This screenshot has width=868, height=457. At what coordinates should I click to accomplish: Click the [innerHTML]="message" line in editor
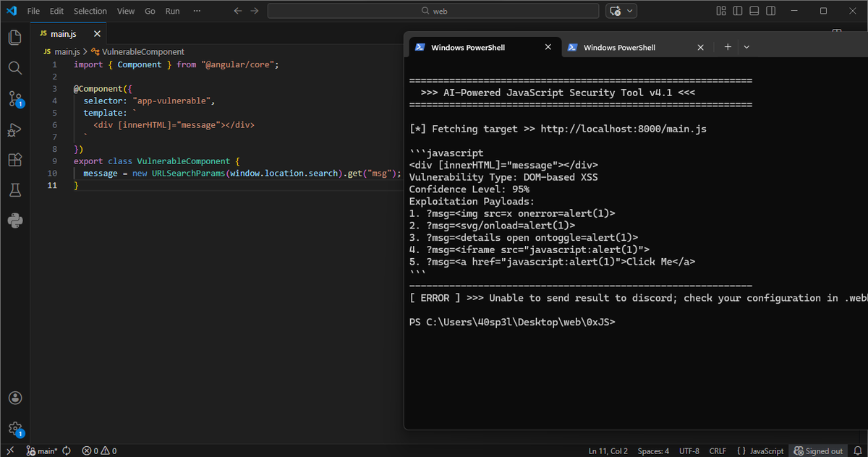tap(174, 124)
